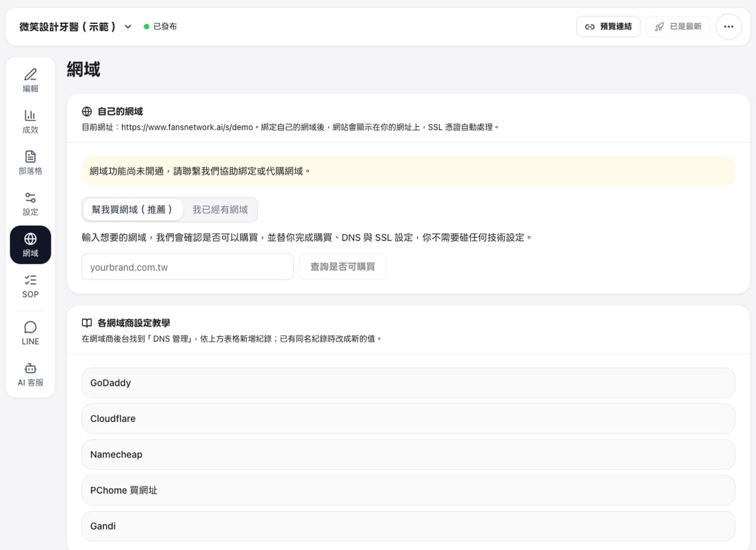Click the 輸入想要的網域 instruction text
The width and height of the screenshot is (756, 550).
point(307,238)
